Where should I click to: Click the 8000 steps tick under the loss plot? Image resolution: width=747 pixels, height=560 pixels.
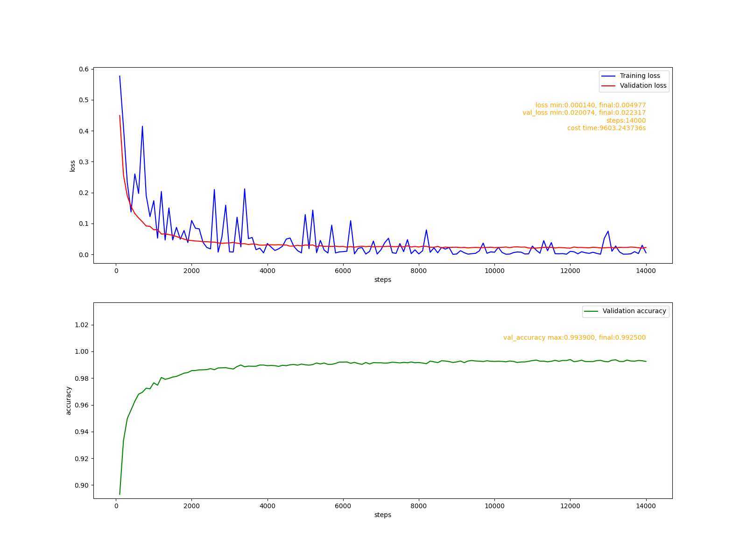click(418, 271)
